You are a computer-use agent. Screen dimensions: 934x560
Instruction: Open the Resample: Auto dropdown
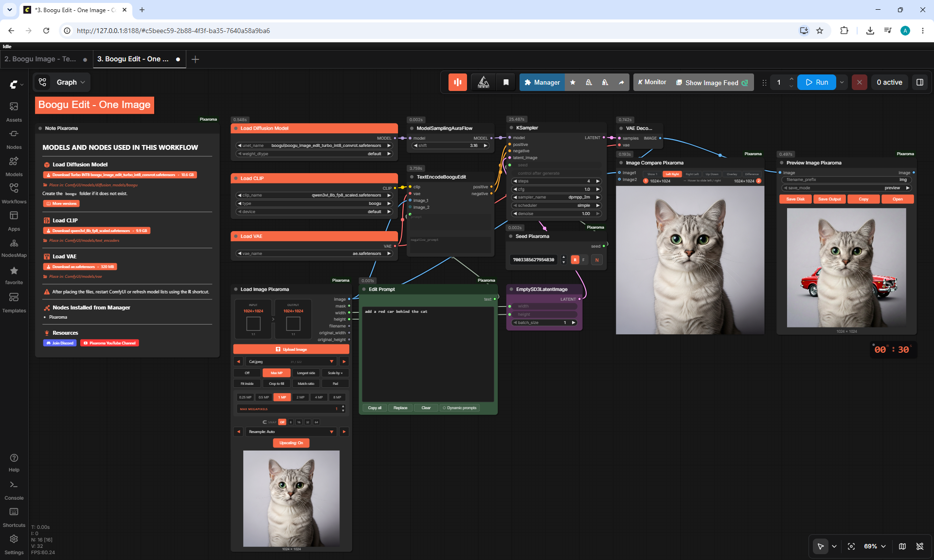click(x=290, y=432)
